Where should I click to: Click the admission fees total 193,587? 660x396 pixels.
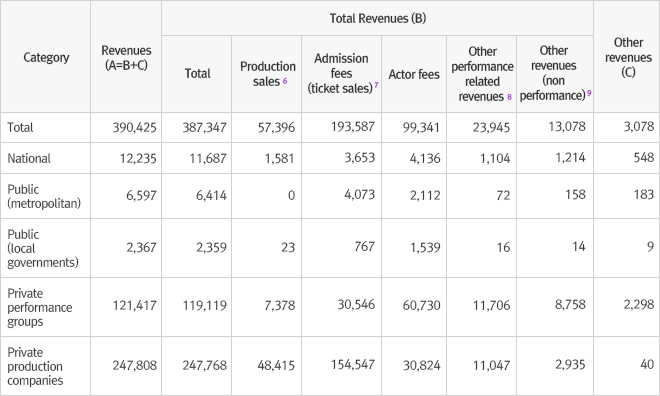(x=352, y=126)
